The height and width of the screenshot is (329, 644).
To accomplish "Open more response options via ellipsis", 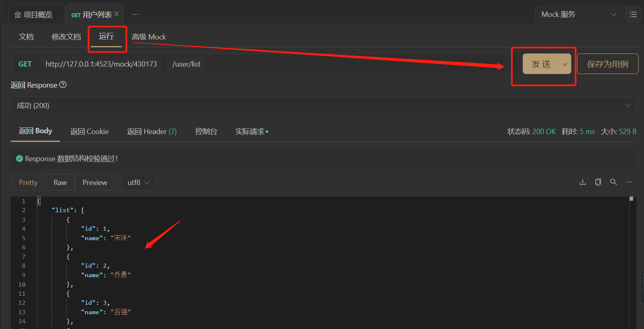I will pos(629,182).
